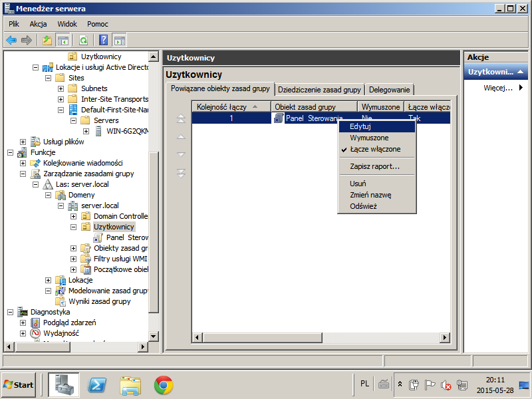Go up one level with the folder arrow icon
Viewport: 532px width, 399px height.
click(x=47, y=41)
